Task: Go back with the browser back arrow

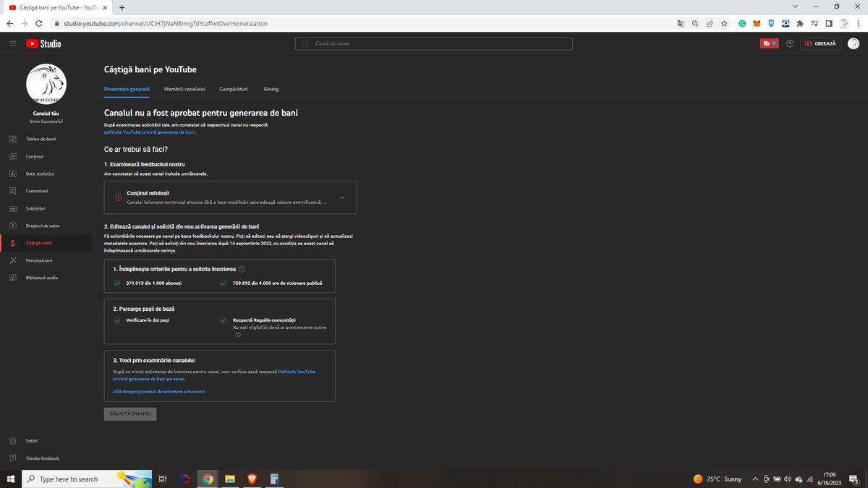Action: point(9,23)
